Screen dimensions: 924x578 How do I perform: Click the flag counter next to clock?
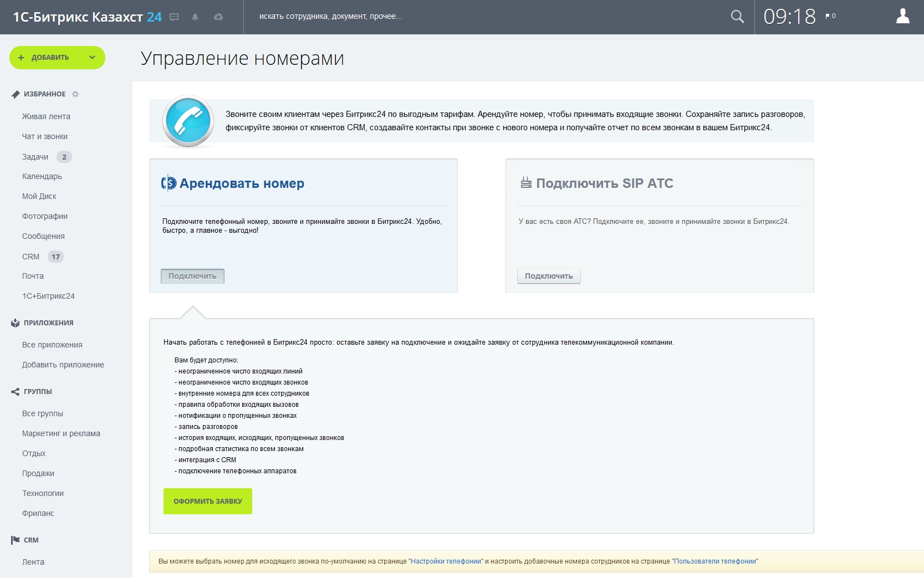tap(830, 16)
